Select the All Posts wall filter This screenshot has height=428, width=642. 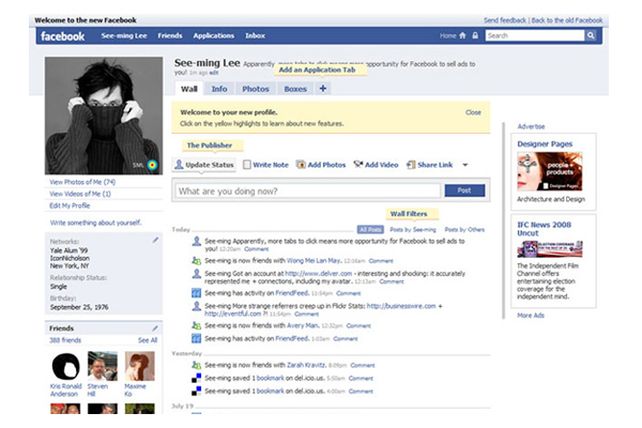(x=370, y=229)
